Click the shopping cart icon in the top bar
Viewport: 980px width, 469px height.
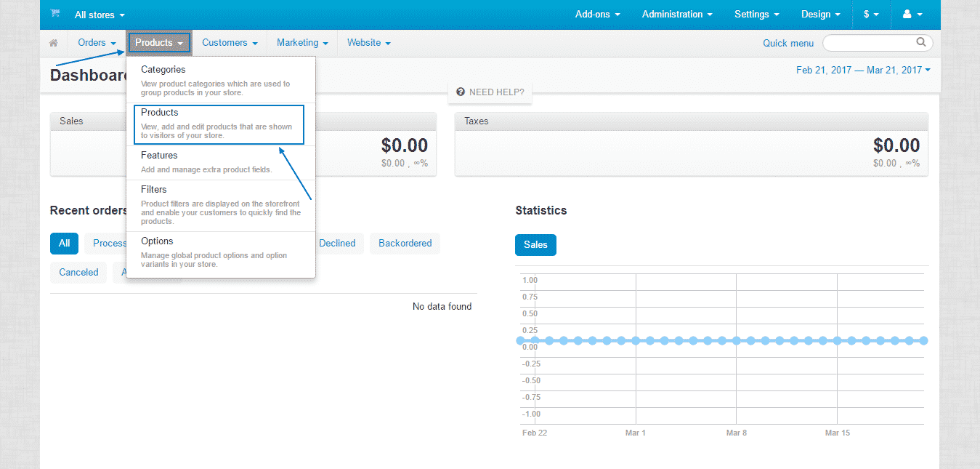coord(54,14)
